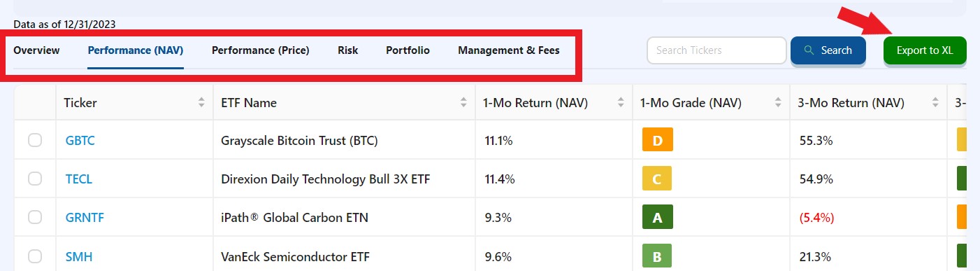Click the red (5.4%) 3-Mo return value

[x=816, y=218]
